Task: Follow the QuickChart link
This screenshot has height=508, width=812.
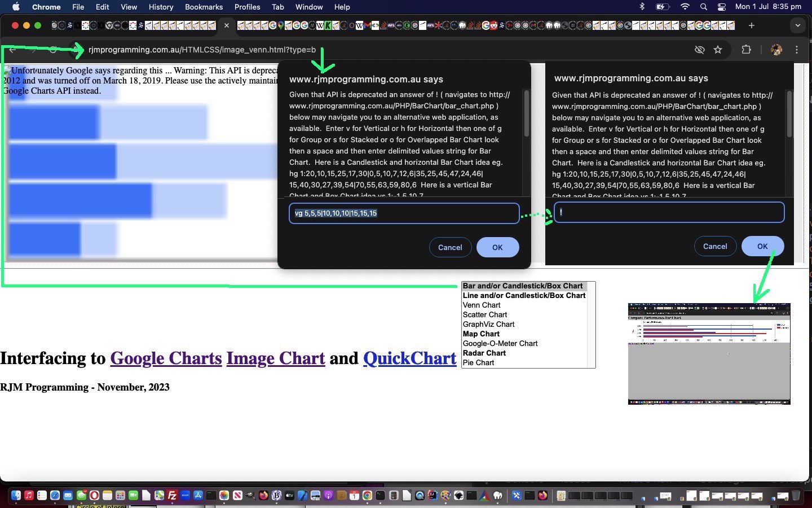Action: (410, 358)
